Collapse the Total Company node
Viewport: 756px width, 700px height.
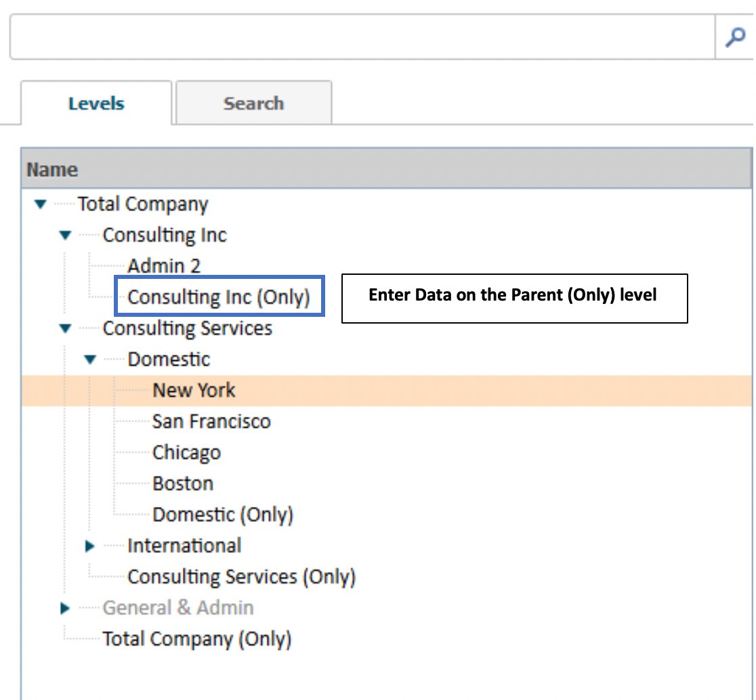(x=41, y=204)
